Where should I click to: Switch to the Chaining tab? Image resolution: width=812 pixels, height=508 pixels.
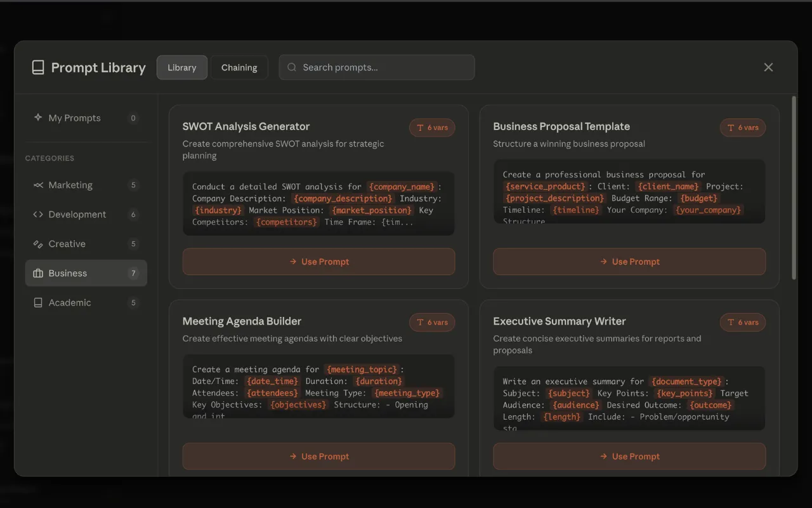point(239,67)
